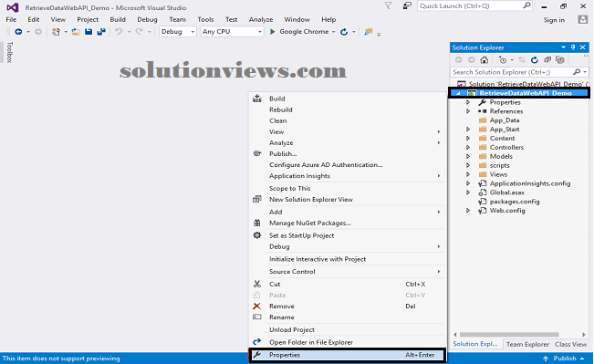This screenshot has width=594, height=364.
Task: Choose Open Folder in File Explorer
Action: point(347,342)
